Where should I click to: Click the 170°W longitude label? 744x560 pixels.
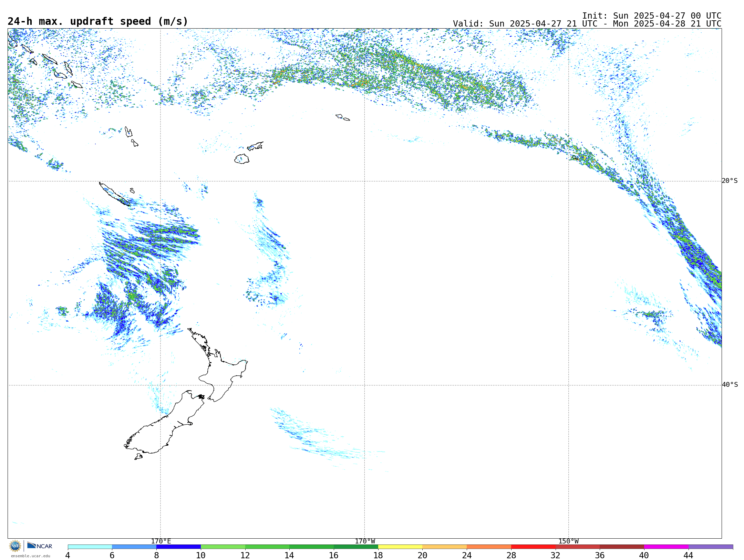coord(365,541)
